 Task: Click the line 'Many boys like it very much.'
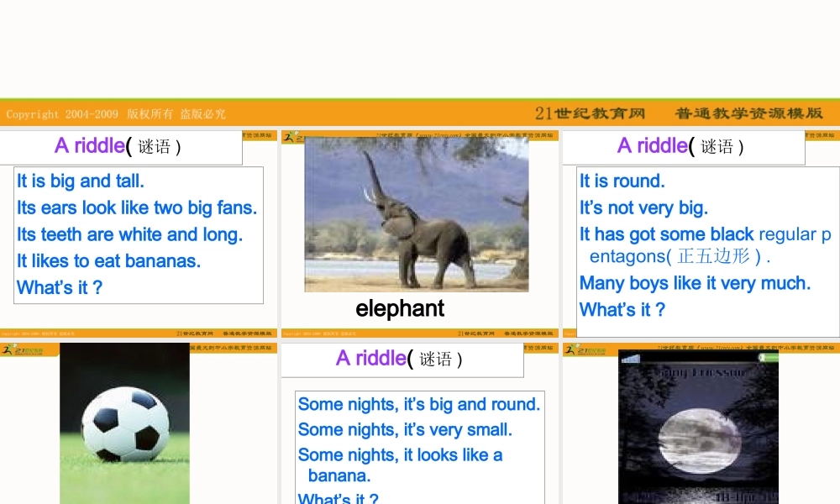click(695, 283)
